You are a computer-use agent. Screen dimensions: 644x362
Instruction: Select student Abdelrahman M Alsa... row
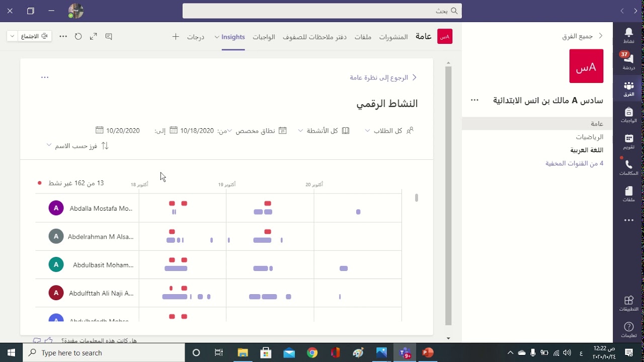[218, 236]
